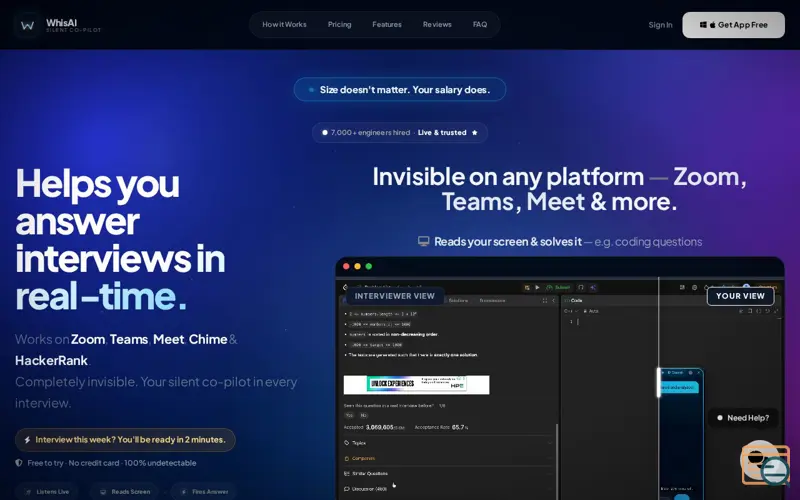This screenshot has width=800, height=500.
Task: Open the Features nav item
Action: coord(387,24)
